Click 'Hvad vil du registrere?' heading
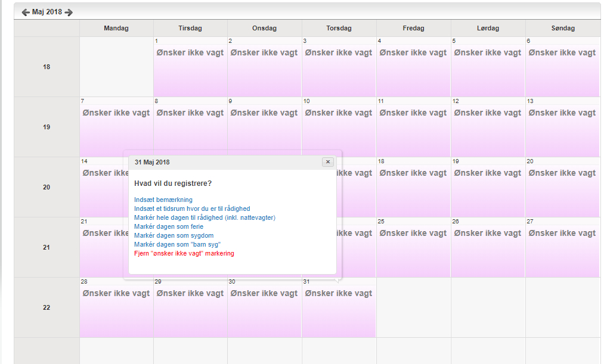Image resolution: width=604 pixels, height=364 pixels. coord(173,183)
